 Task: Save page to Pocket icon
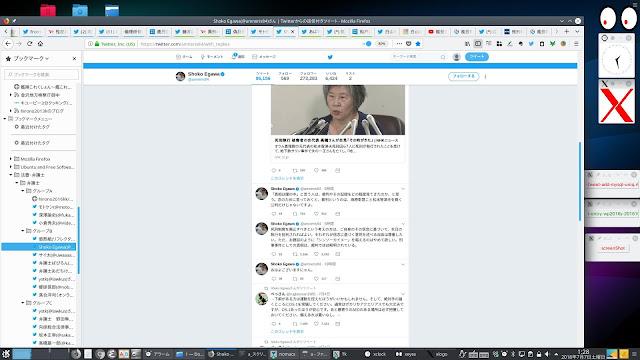[x=409, y=44]
